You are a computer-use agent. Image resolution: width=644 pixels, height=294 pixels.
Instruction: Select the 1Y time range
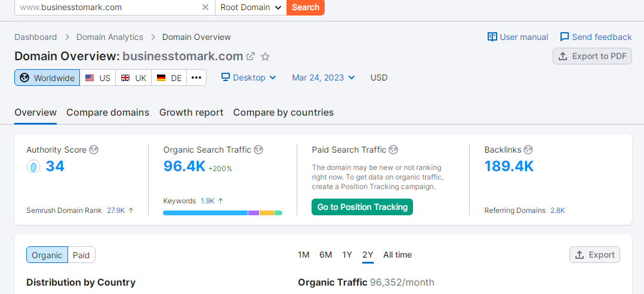[x=347, y=255]
